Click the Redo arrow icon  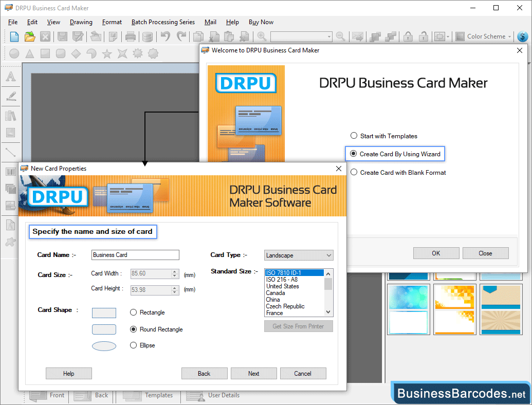181,36
